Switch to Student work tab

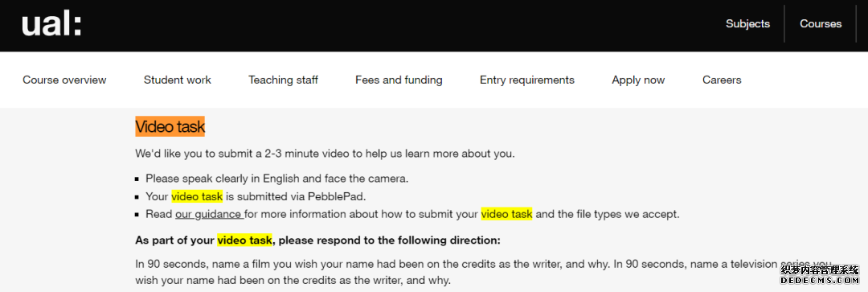click(x=177, y=80)
